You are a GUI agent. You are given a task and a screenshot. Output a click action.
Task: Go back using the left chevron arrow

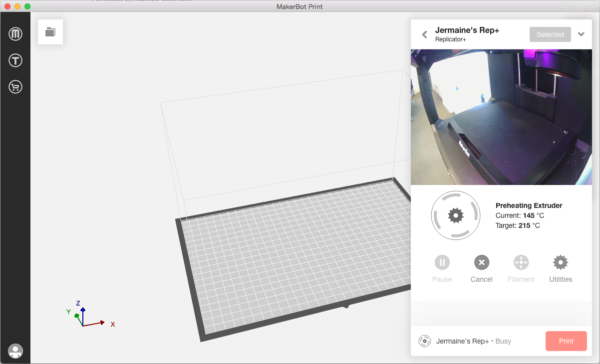[425, 34]
